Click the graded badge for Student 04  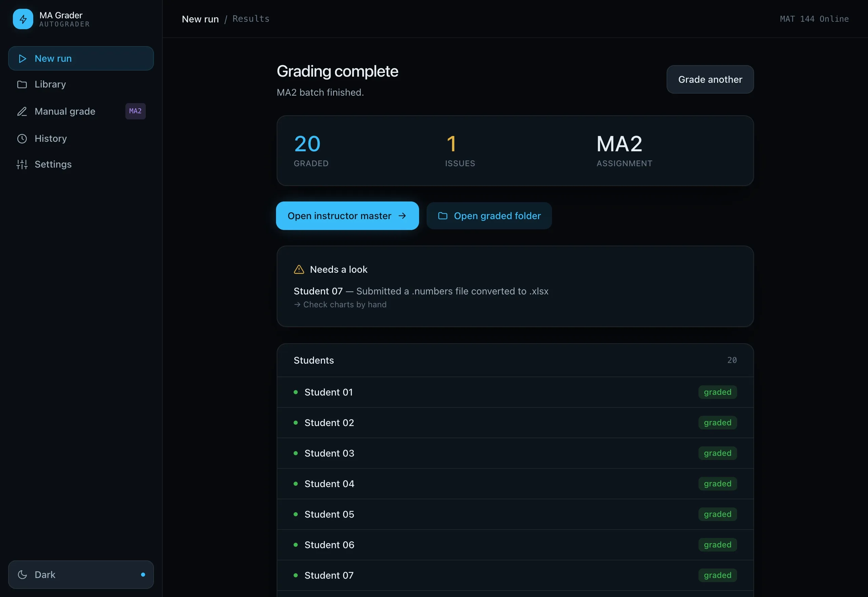point(717,484)
